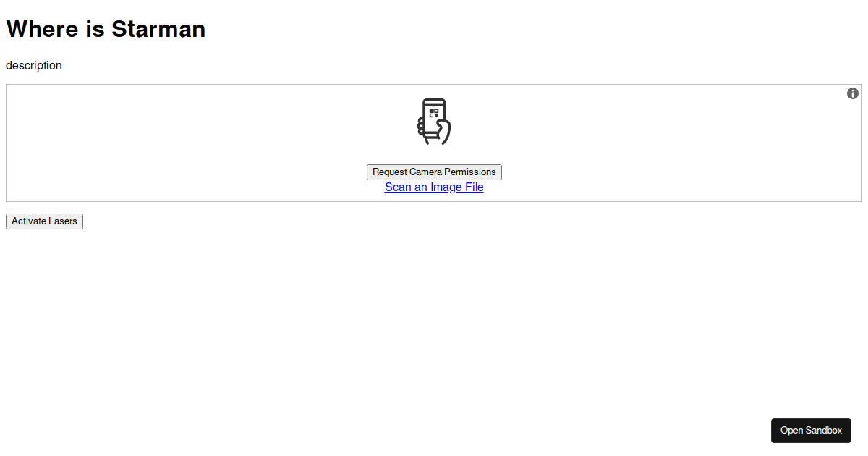
Task: Click the info icon in scanner box corner
Action: (x=853, y=93)
